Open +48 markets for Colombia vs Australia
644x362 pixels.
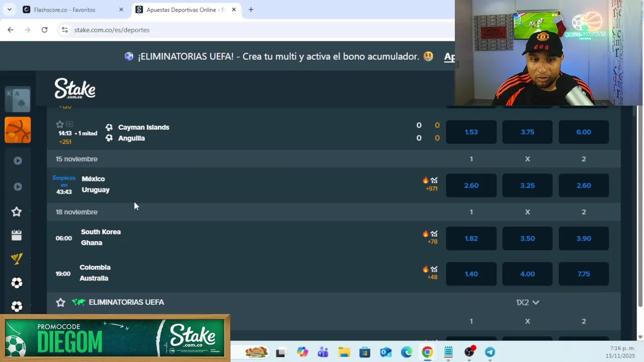point(433,278)
